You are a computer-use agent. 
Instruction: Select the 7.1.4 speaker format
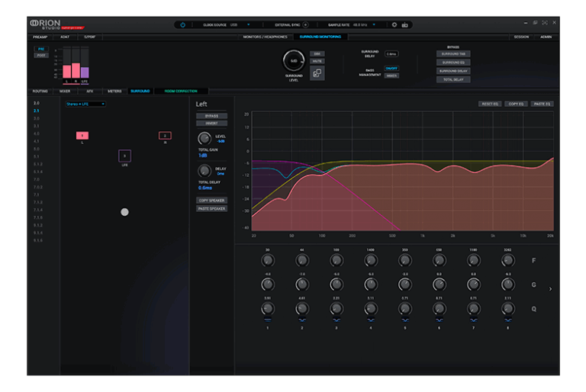(38, 210)
